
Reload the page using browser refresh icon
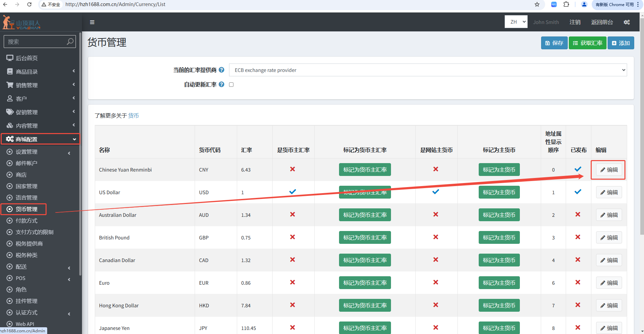click(x=29, y=4)
